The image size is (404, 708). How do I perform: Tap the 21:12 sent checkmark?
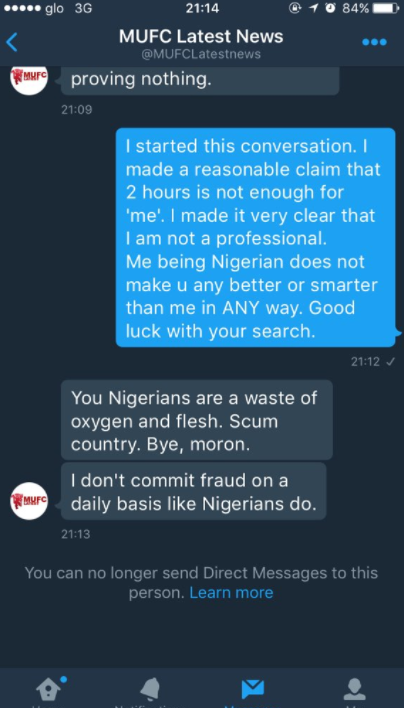click(x=391, y=362)
